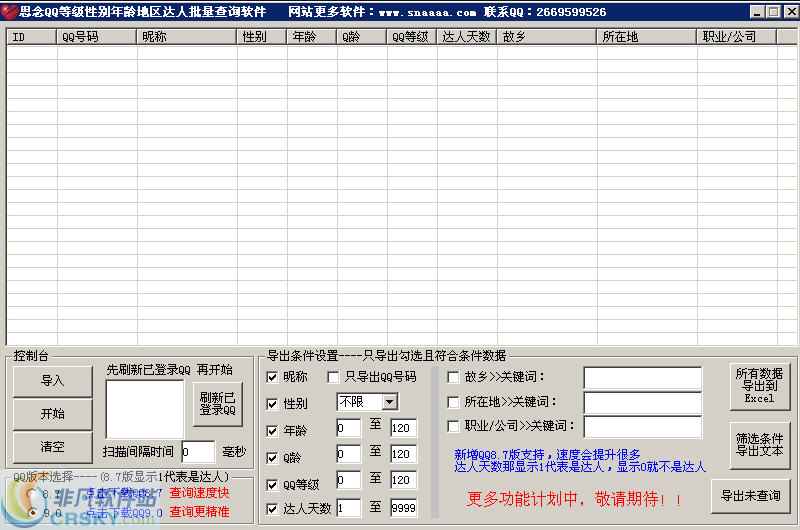Click the 扫描间隔时间 milliseconds input field
The width and height of the screenshot is (800, 530).
(198, 452)
